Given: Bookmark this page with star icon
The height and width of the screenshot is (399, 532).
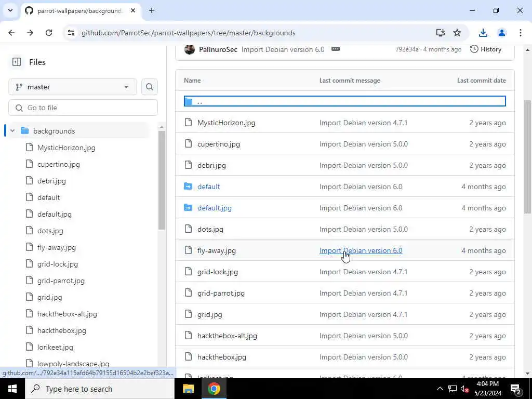Looking at the screenshot, I should (457, 33).
